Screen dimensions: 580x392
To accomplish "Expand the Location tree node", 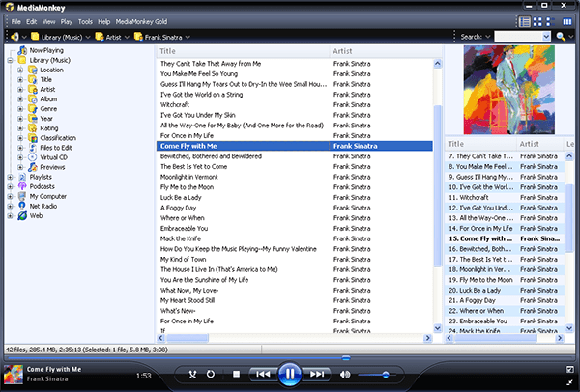I will 20,70.
